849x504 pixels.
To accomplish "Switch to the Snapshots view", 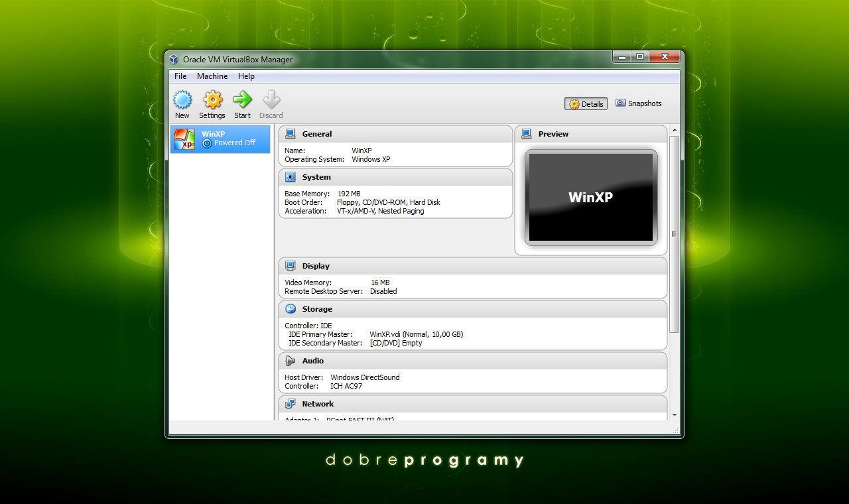I will click(638, 103).
